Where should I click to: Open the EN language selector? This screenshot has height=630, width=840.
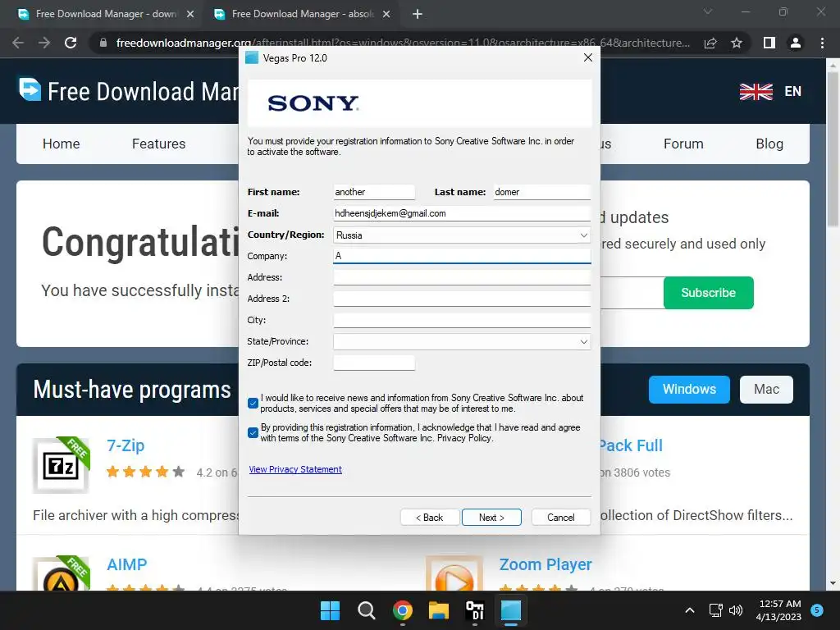coord(793,92)
